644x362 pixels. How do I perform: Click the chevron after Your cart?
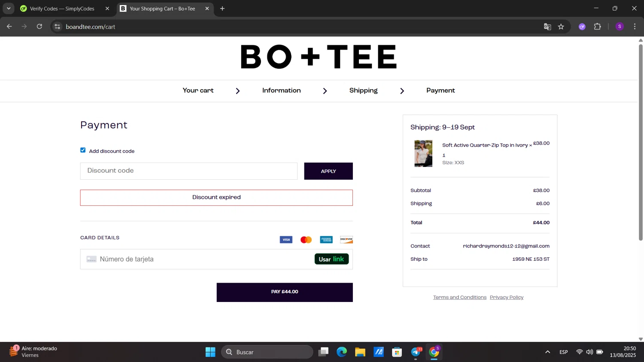(x=238, y=91)
